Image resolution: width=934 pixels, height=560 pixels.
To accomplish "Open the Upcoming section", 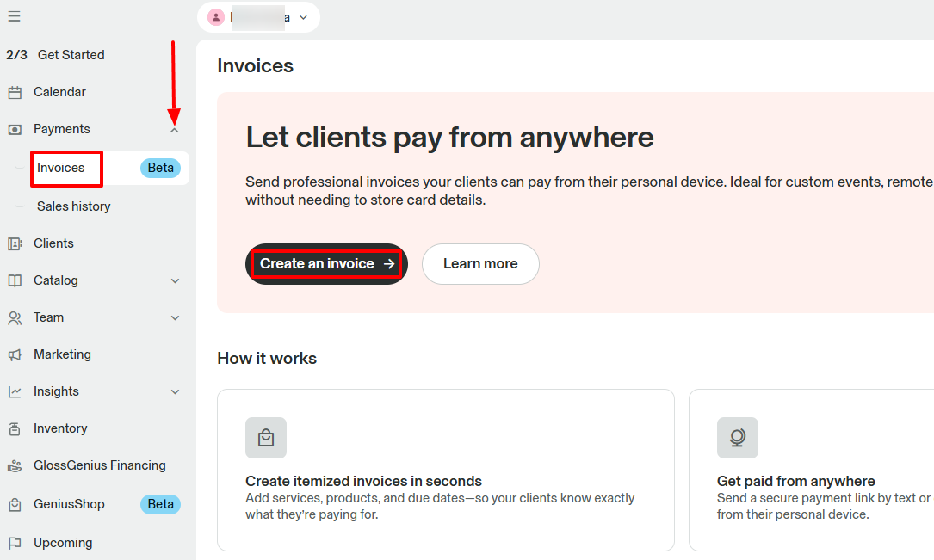I will 63,542.
